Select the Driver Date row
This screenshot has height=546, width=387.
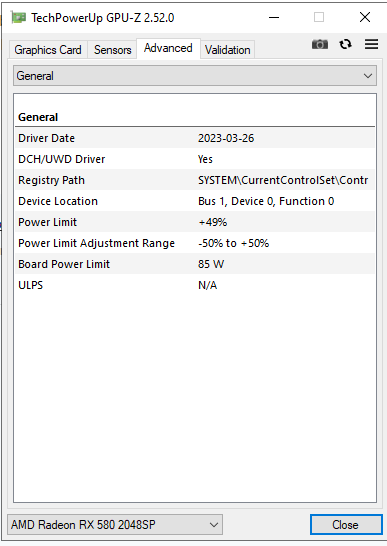coord(195,138)
